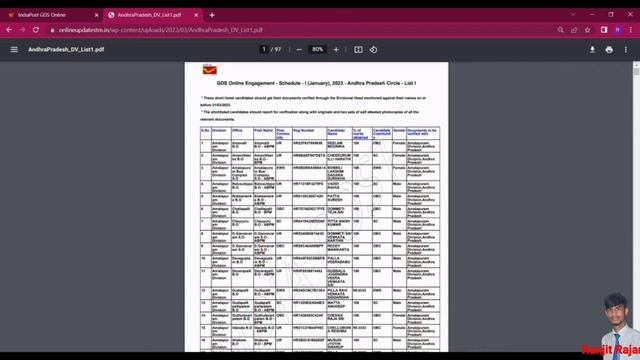This screenshot has width=640, height=360.
Task: Open Chrome's three-dot menu
Action: pyautogui.click(x=631, y=30)
